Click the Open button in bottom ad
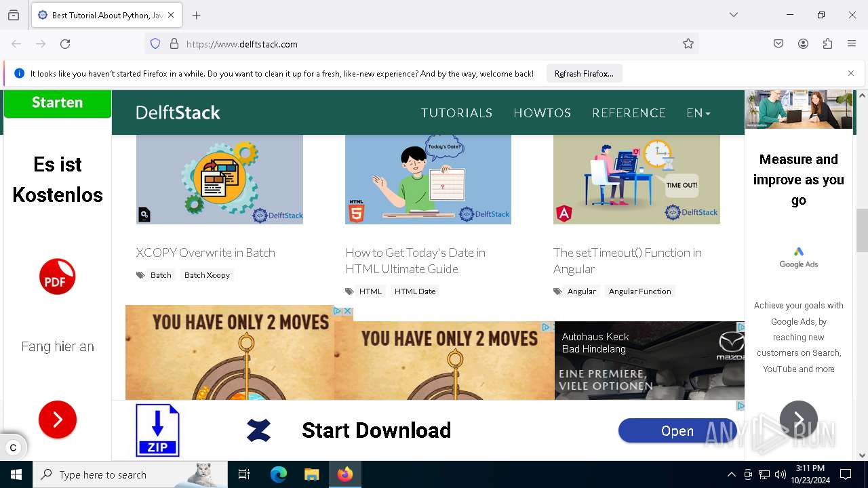 pos(677,431)
